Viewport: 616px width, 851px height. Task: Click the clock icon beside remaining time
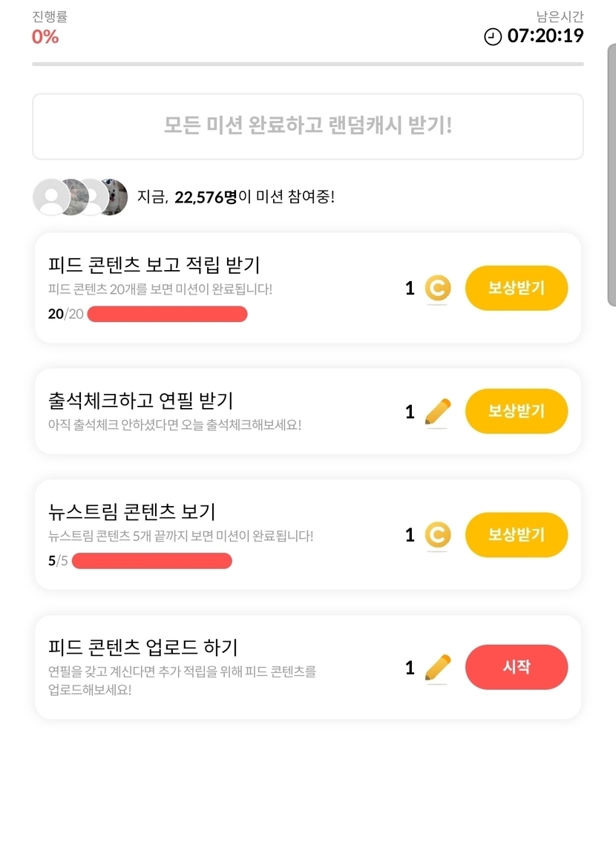tap(493, 36)
